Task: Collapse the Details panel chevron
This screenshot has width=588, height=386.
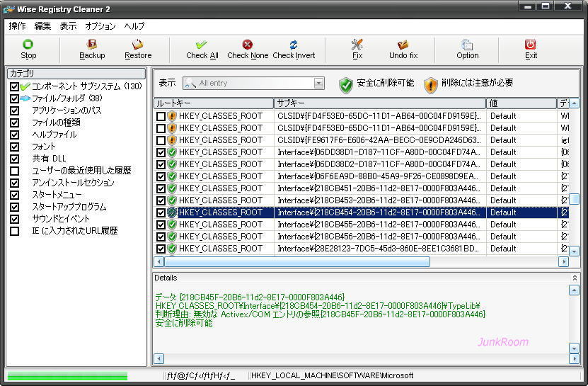Action: point(574,278)
